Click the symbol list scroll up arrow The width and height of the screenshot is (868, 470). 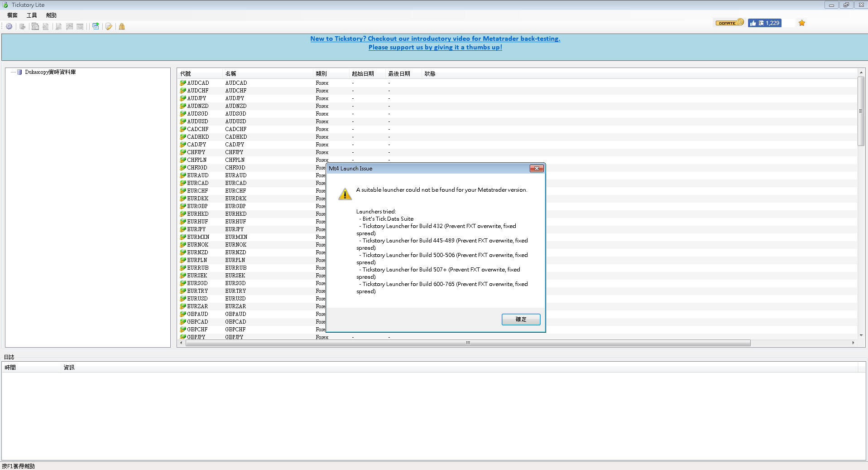coord(861,73)
